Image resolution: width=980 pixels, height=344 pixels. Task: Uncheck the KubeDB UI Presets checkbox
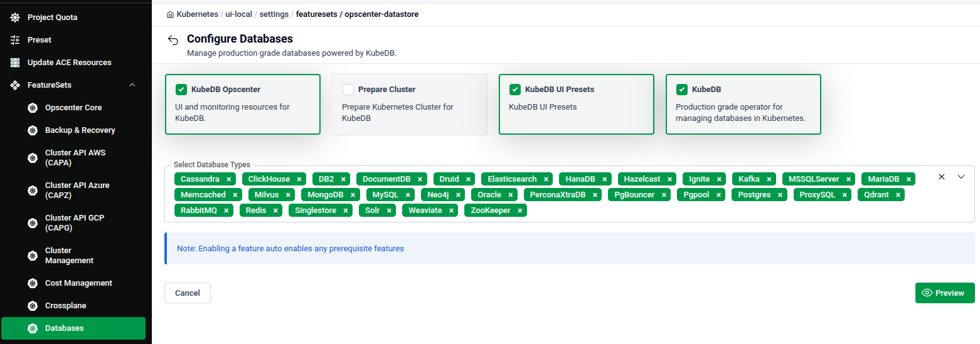tap(515, 90)
